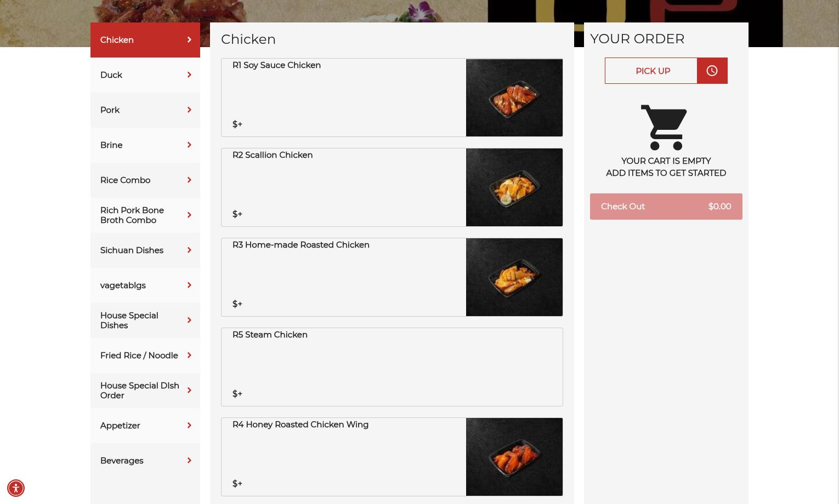View R4 Honey Roasted Chicken Wing image

pos(514,457)
